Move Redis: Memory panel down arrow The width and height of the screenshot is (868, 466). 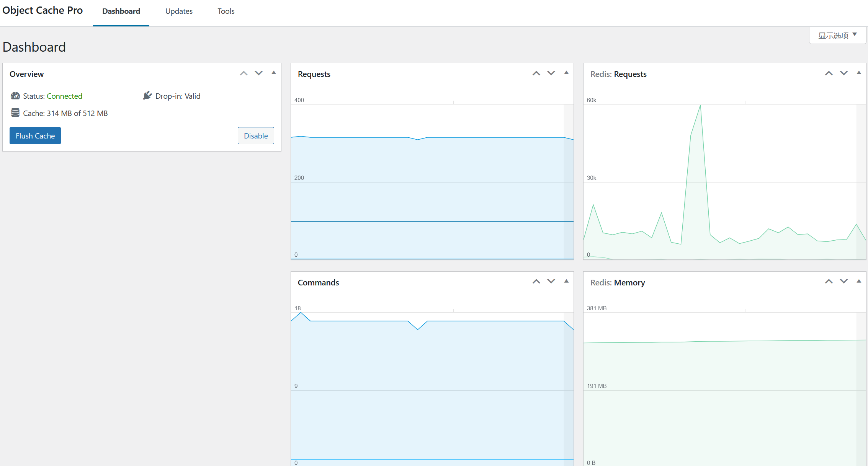click(x=844, y=282)
